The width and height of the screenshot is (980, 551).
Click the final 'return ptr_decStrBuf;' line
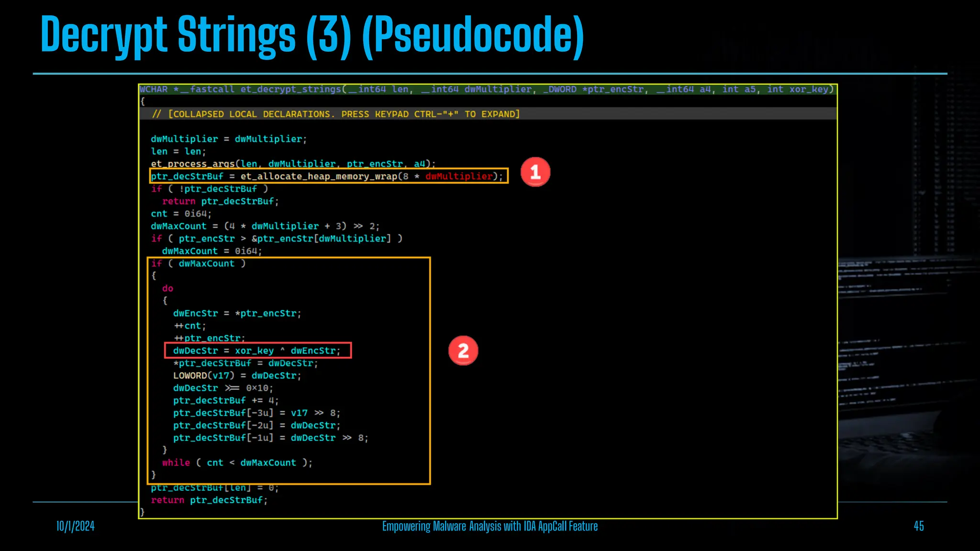(210, 500)
